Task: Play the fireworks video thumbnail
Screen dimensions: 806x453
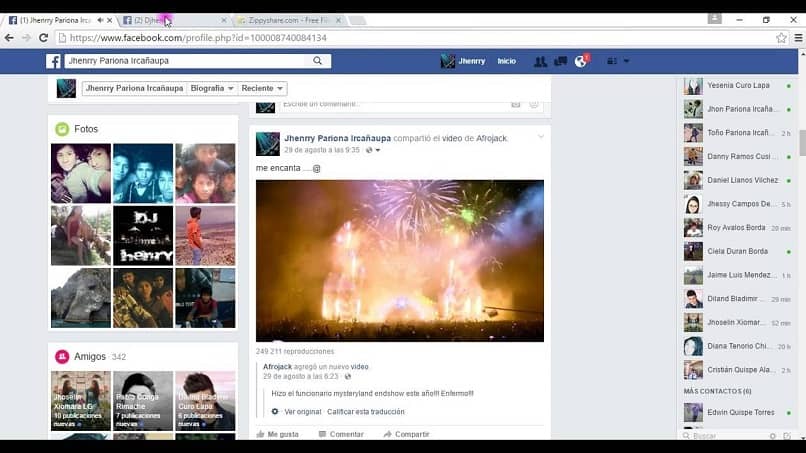Action: click(x=400, y=261)
